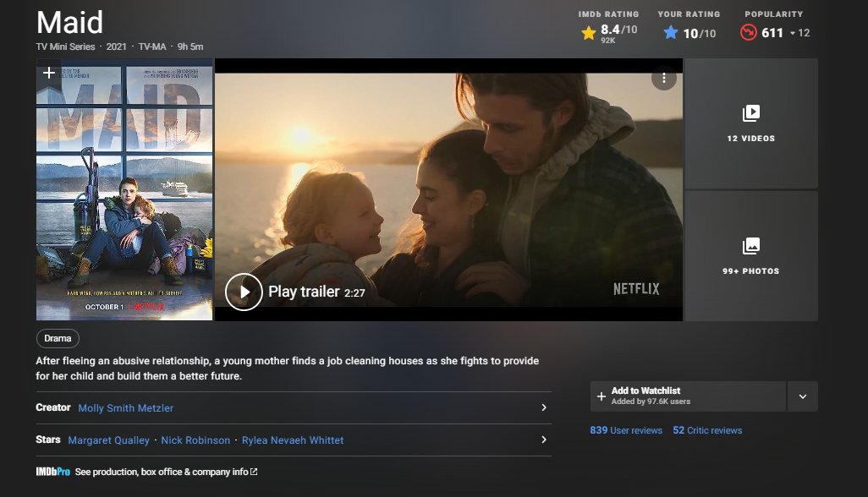Change your rating via the blue star

click(x=670, y=33)
